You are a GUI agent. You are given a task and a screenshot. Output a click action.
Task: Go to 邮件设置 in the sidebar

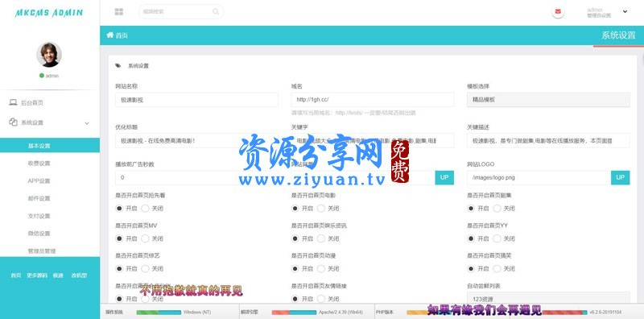[39, 198]
